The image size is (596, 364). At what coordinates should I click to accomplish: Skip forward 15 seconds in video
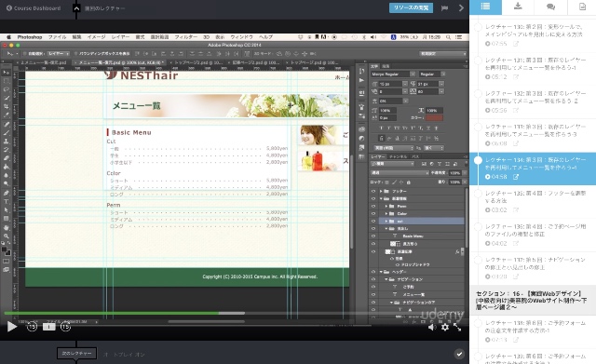66,327
